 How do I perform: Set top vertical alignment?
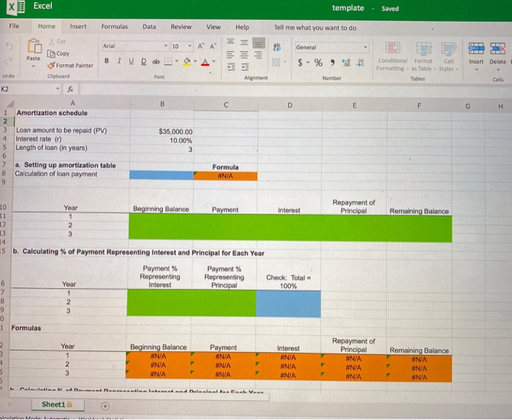coord(231,42)
